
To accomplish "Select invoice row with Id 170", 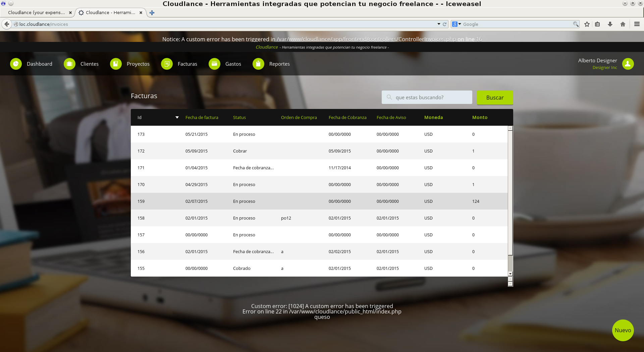I will 319,184.
